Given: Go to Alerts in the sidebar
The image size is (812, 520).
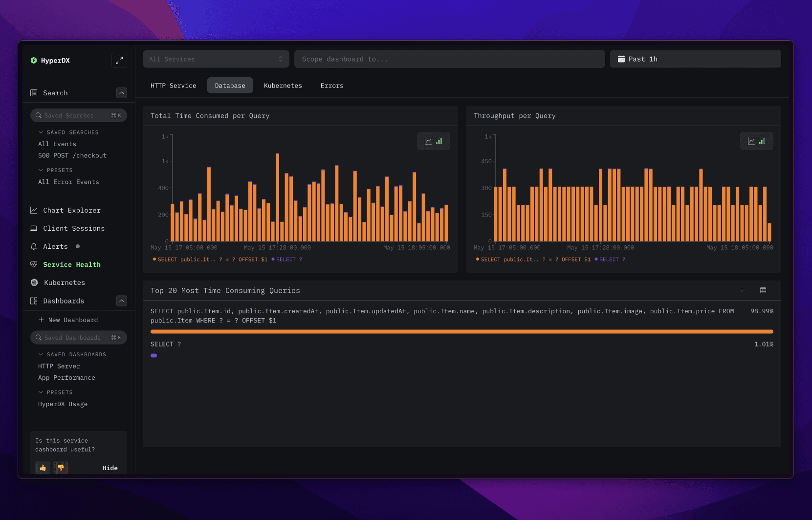Looking at the screenshot, I should point(55,246).
